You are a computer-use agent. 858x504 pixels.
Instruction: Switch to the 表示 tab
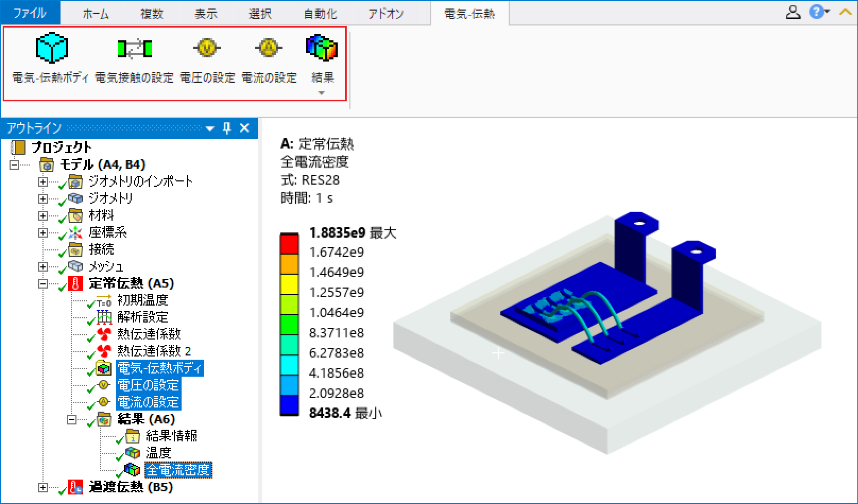click(206, 14)
